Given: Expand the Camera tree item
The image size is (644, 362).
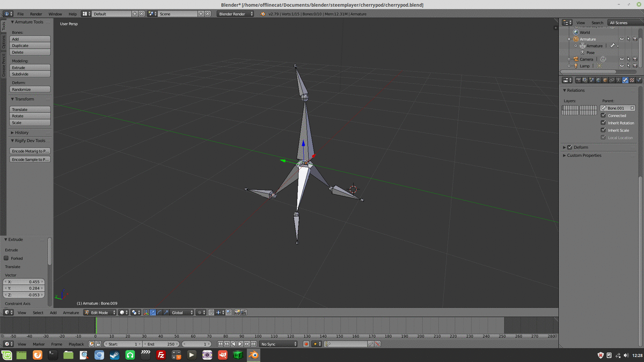Looking at the screenshot, I should pyautogui.click(x=569, y=59).
